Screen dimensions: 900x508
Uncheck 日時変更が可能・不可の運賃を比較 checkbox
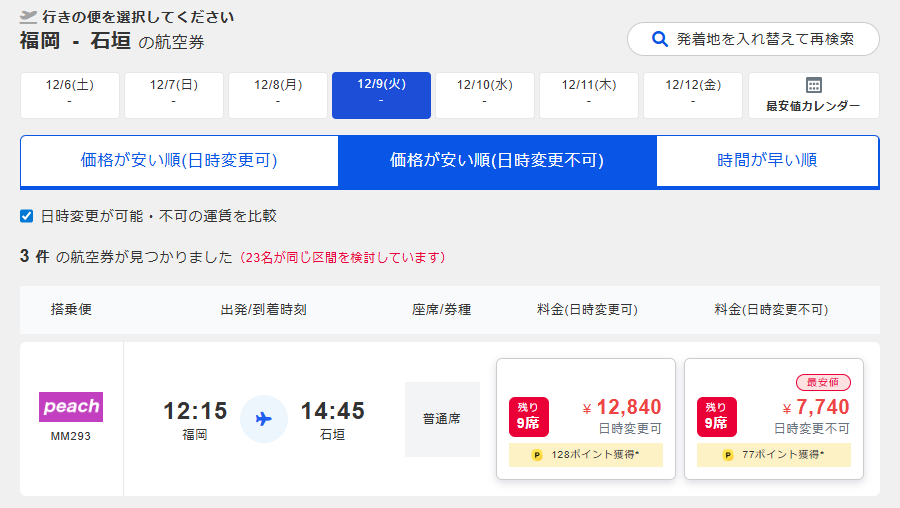(x=26, y=216)
